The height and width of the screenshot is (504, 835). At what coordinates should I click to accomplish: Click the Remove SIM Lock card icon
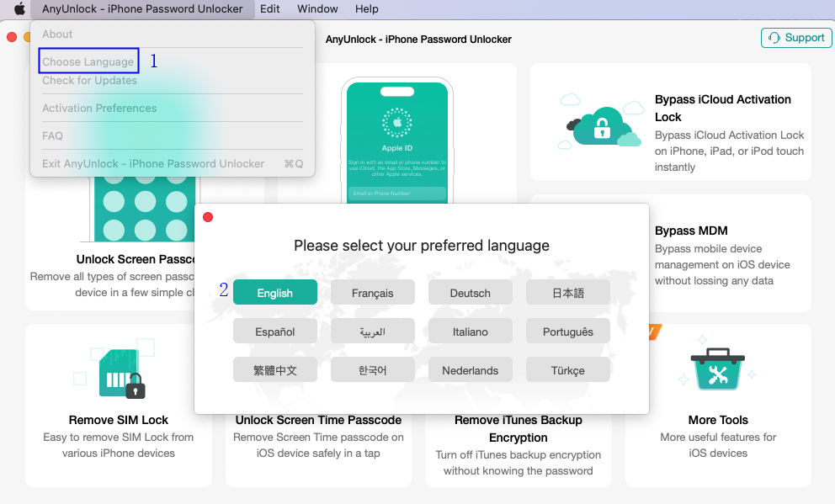click(121, 373)
